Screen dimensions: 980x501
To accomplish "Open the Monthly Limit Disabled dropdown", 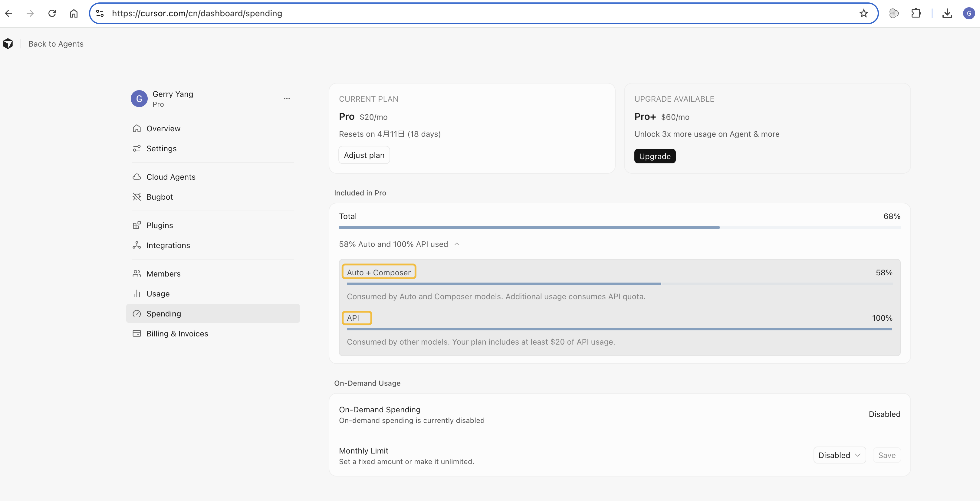I will [839, 455].
